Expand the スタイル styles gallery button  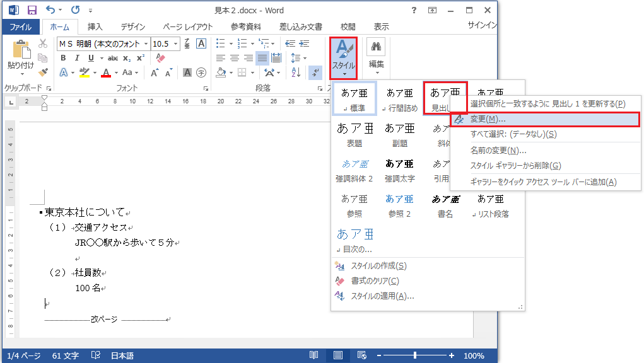[344, 57]
